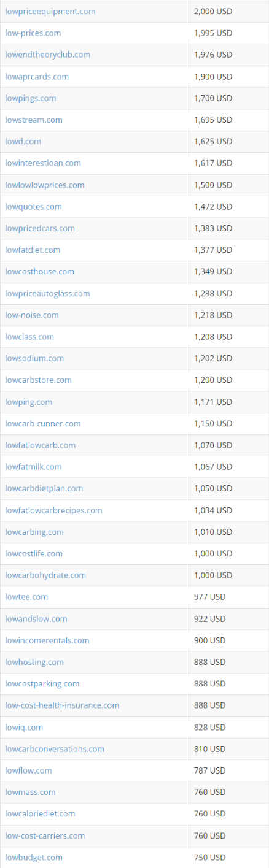Open lowcarbohydrate.com listing
Viewport: 269px width, 868px height.
coord(45,575)
